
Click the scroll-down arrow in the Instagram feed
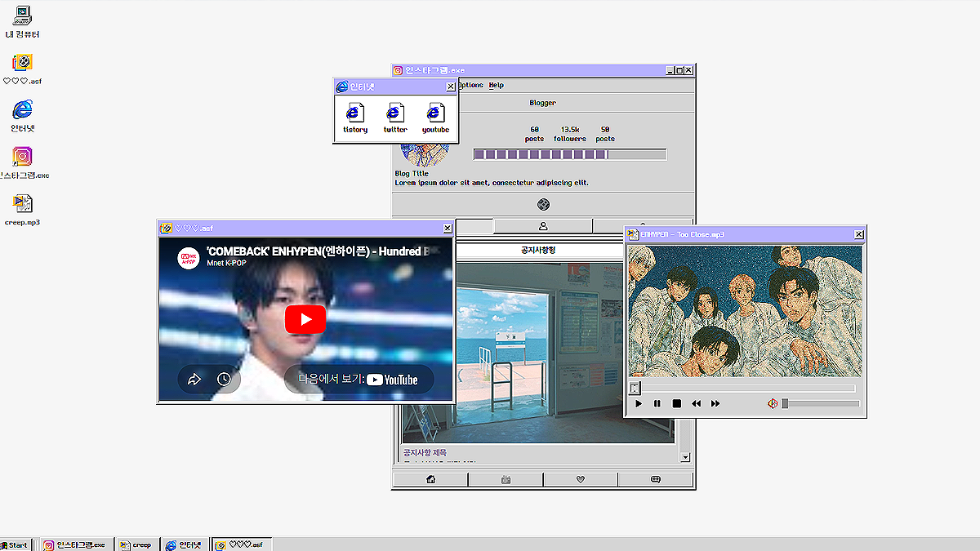[685, 458]
